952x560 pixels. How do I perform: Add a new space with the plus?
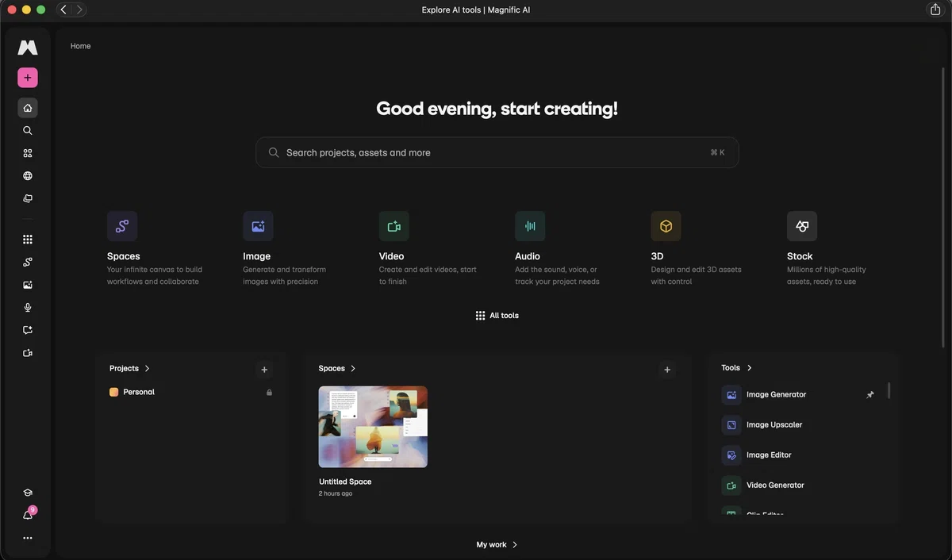(x=667, y=370)
